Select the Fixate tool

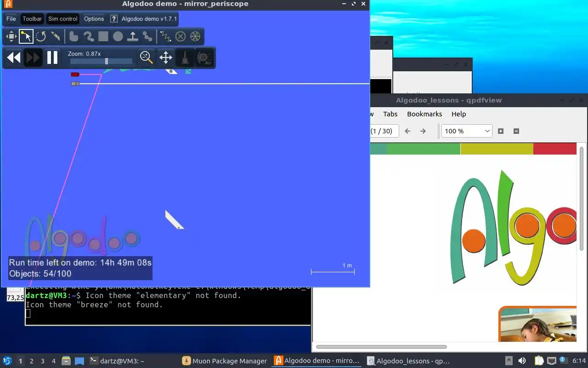[181, 36]
